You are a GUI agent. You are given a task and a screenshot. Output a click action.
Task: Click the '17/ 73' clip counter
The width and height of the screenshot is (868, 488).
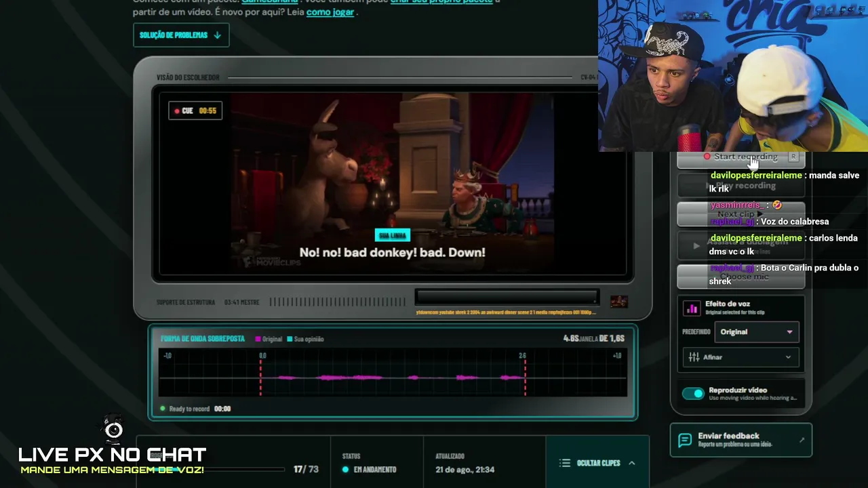pyautogui.click(x=306, y=469)
